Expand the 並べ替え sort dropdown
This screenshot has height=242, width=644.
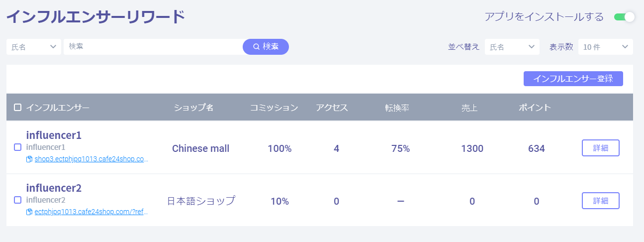512,47
